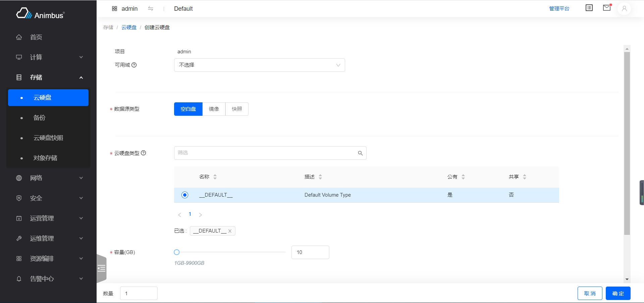Click the capacity slider handle

(177, 252)
